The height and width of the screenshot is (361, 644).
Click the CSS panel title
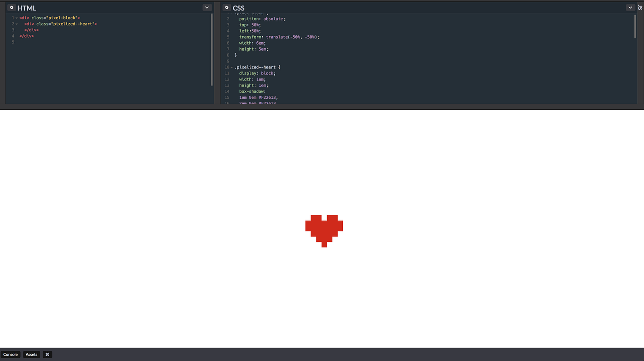(238, 7)
